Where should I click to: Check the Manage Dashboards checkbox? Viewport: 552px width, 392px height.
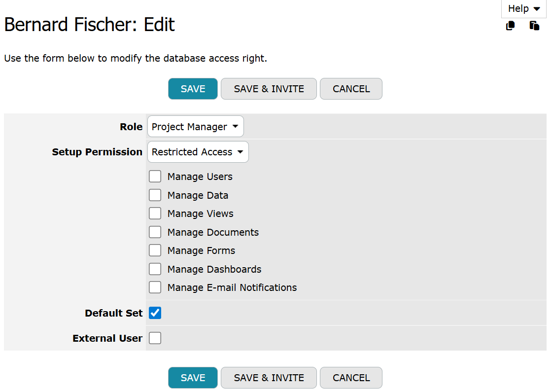[155, 269]
